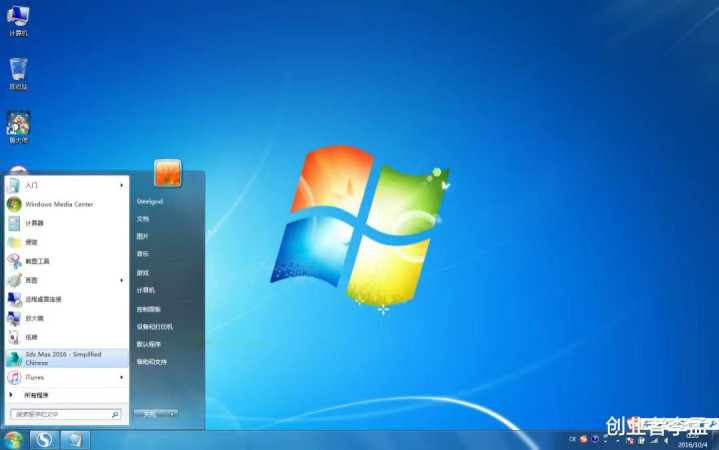Open 音乐 music from Start menu

point(143,254)
